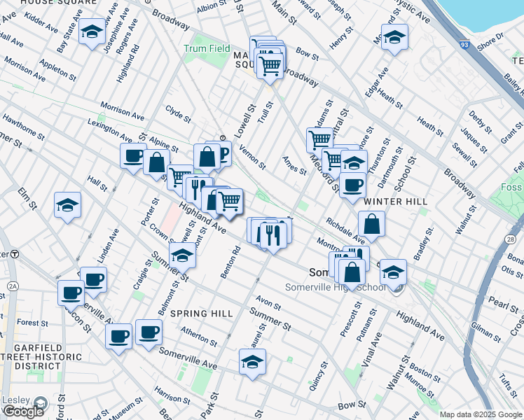Click the Google logo

tap(23, 411)
